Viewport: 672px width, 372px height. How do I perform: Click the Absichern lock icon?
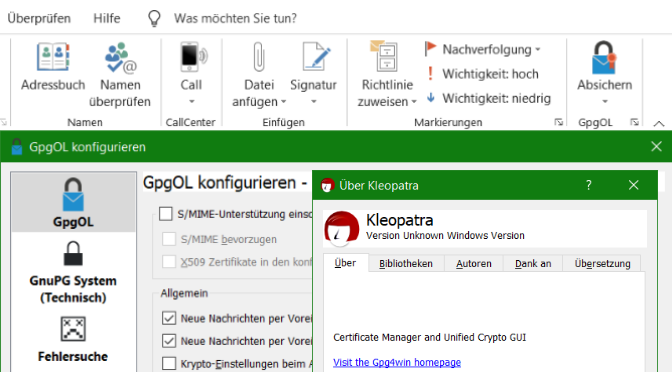(x=604, y=57)
